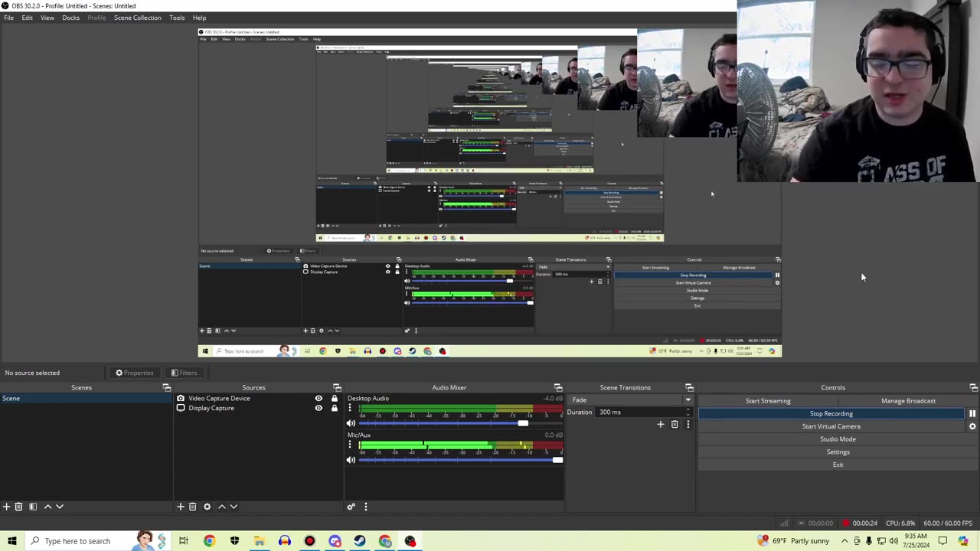This screenshot has width=980, height=551.
Task: Remove the scene transition with the trash icon
Action: point(675,424)
